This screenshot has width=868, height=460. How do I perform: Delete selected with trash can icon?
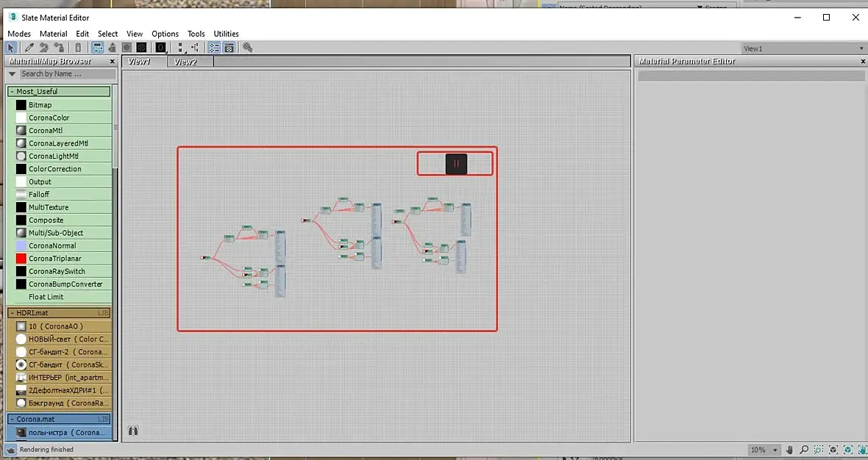79,48
